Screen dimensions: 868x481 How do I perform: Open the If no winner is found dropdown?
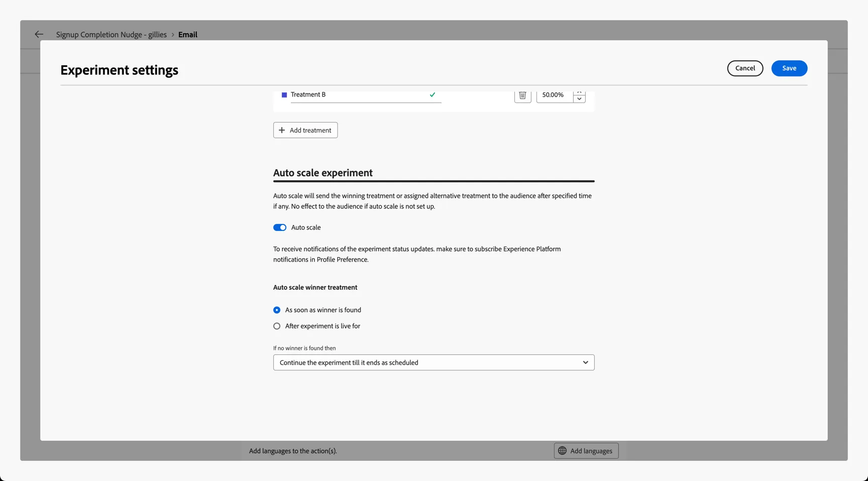point(433,363)
